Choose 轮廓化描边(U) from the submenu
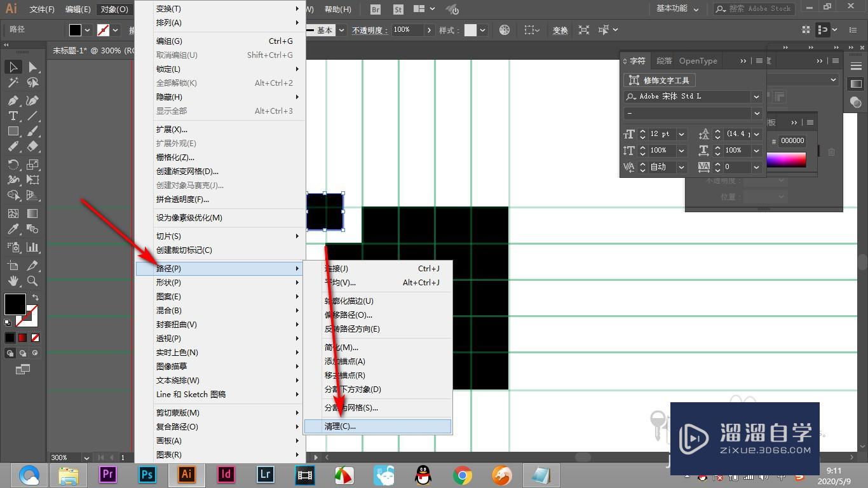The image size is (868, 488). click(349, 301)
